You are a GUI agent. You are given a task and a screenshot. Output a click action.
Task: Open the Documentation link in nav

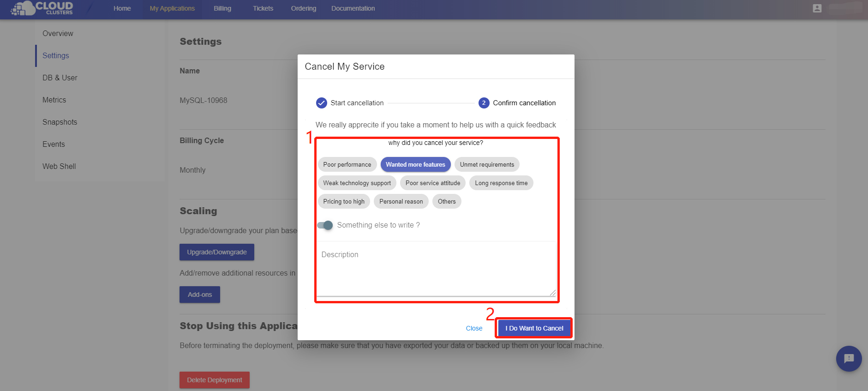tap(353, 8)
